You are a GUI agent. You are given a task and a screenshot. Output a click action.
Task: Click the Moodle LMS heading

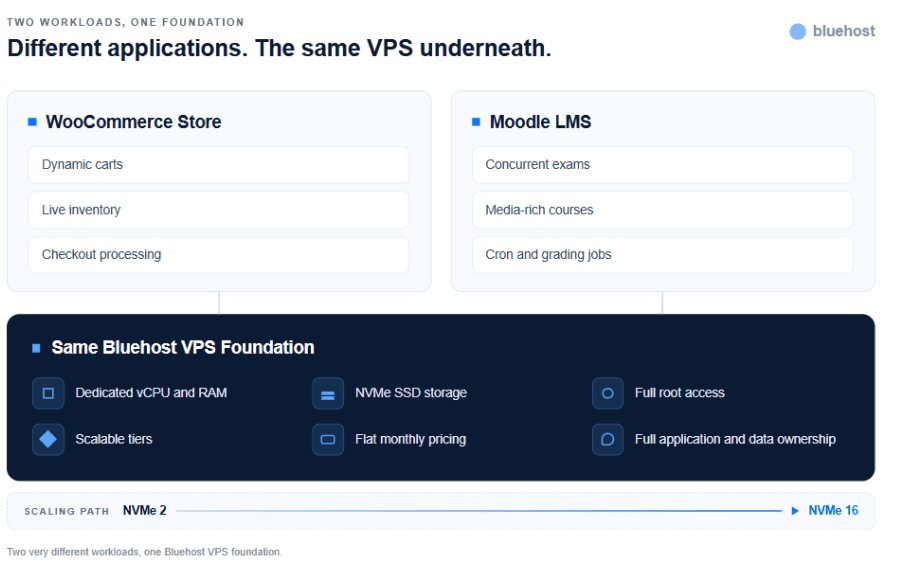click(x=540, y=122)
